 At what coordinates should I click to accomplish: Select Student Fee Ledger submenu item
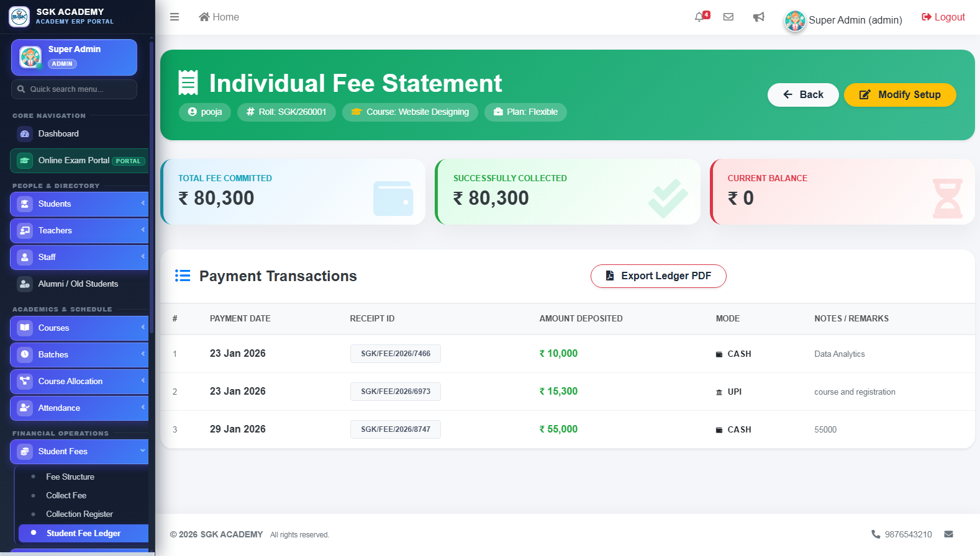click(83, 533)
